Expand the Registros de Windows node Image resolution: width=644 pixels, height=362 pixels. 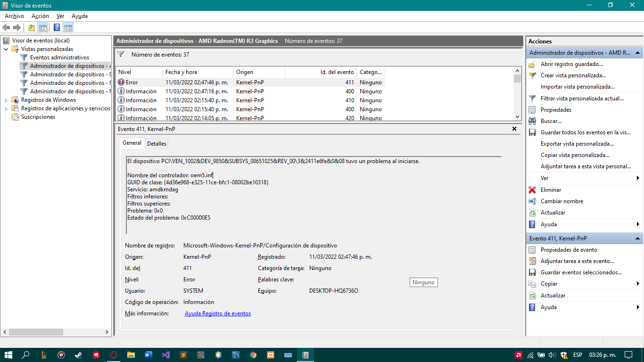point(6,100)
